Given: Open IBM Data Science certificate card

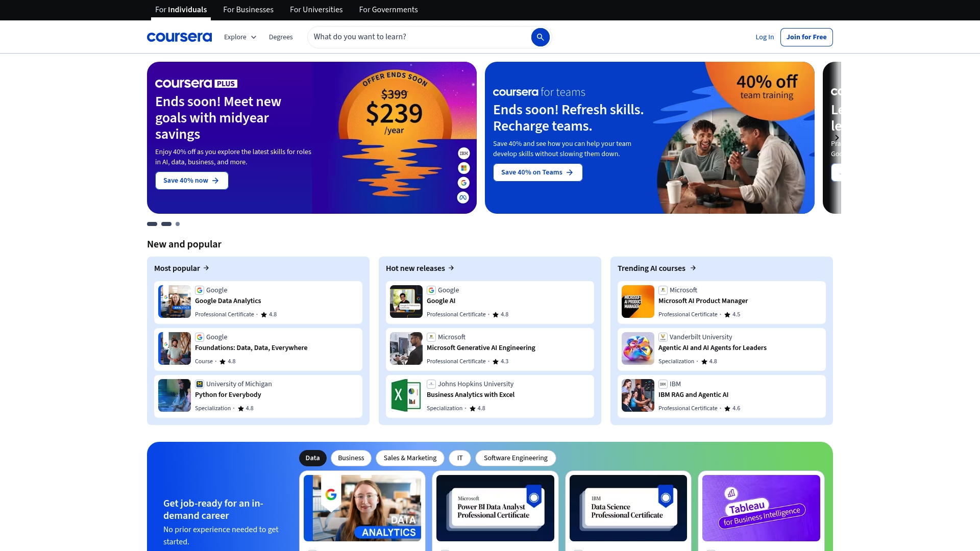Looking at the screenshot, I should click(x=628, y=508).
